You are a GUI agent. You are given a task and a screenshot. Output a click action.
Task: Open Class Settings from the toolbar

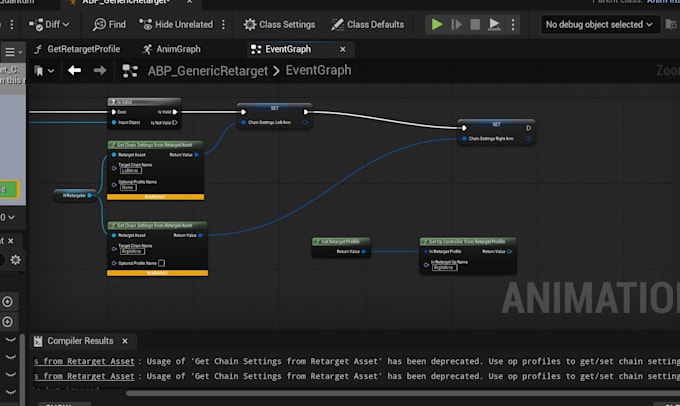[x=279, y=24]
